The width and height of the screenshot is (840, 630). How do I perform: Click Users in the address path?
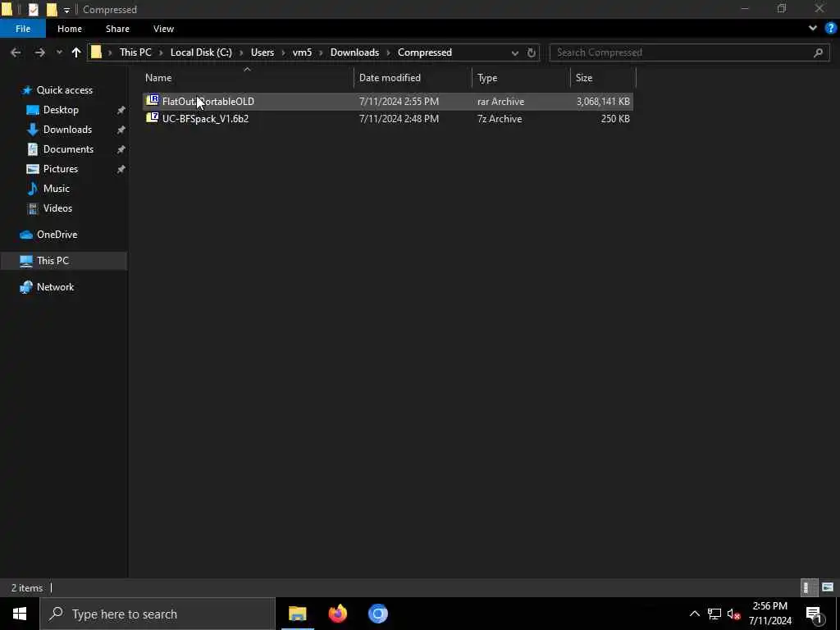[262, 52]
